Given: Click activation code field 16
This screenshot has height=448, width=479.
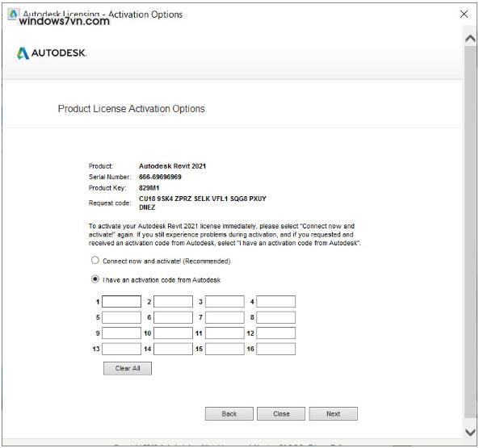Looking at the screenshot, I should (x=276, y=349).
